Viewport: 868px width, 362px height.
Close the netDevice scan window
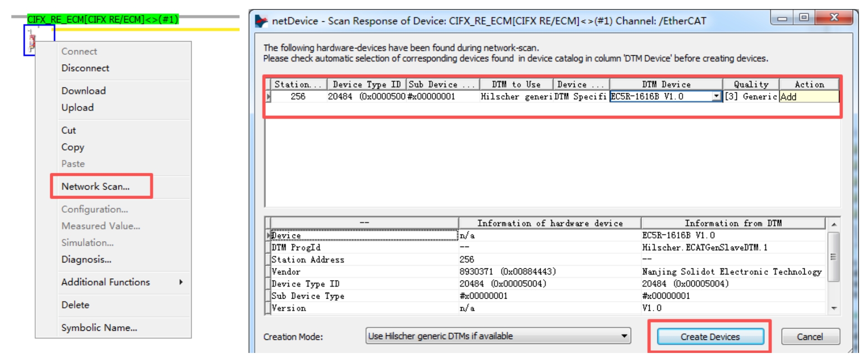point(834,18)
